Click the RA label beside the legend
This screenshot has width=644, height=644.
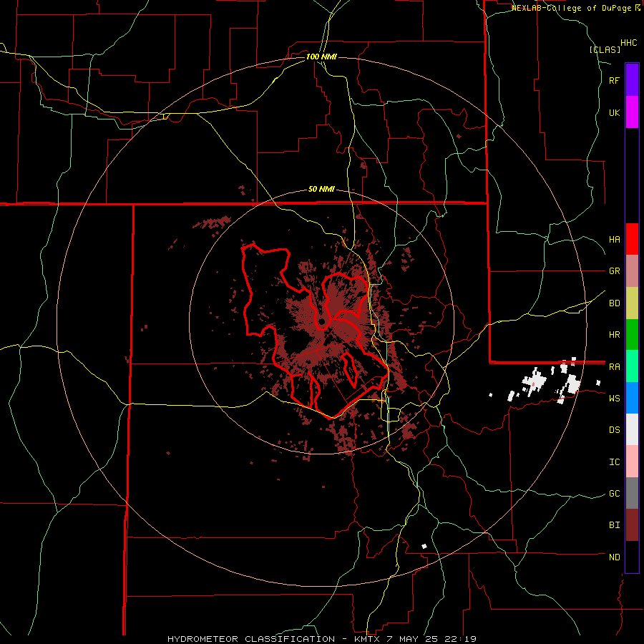(x=614, y=367)
